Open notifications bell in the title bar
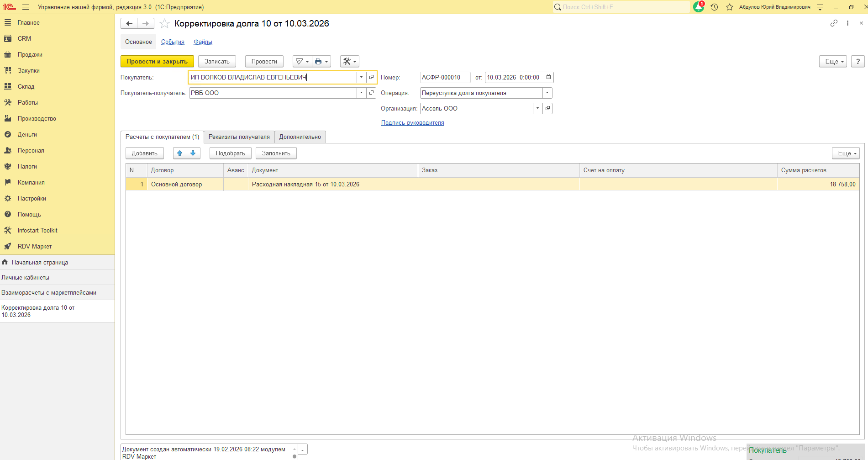Image resolution: width=868 pixels, height=460 pixels. click(699, 7)
